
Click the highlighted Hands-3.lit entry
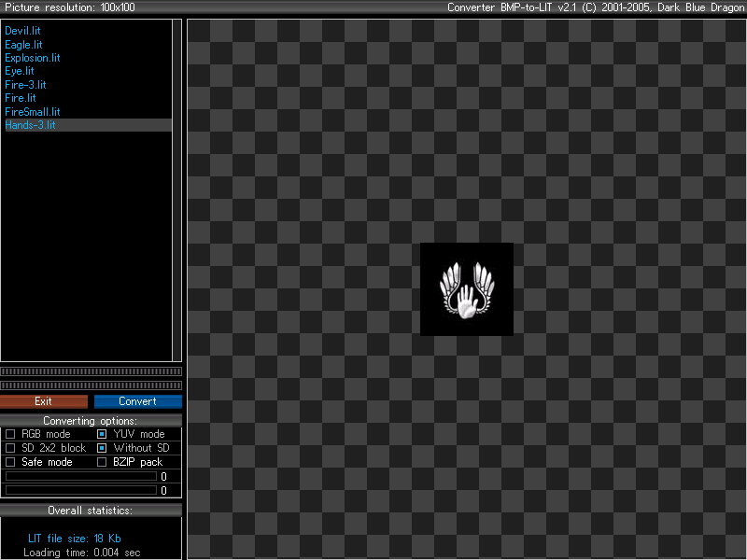pos(88,125)
